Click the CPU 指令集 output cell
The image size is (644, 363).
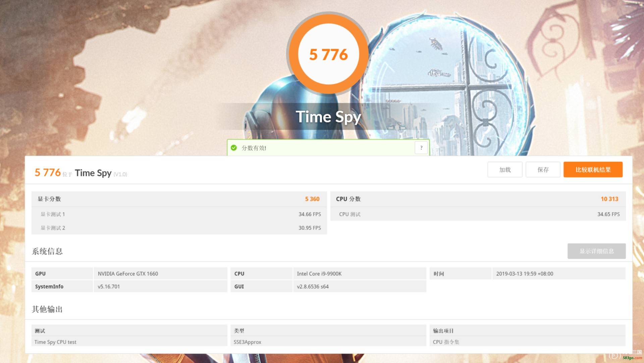point(527,342)
